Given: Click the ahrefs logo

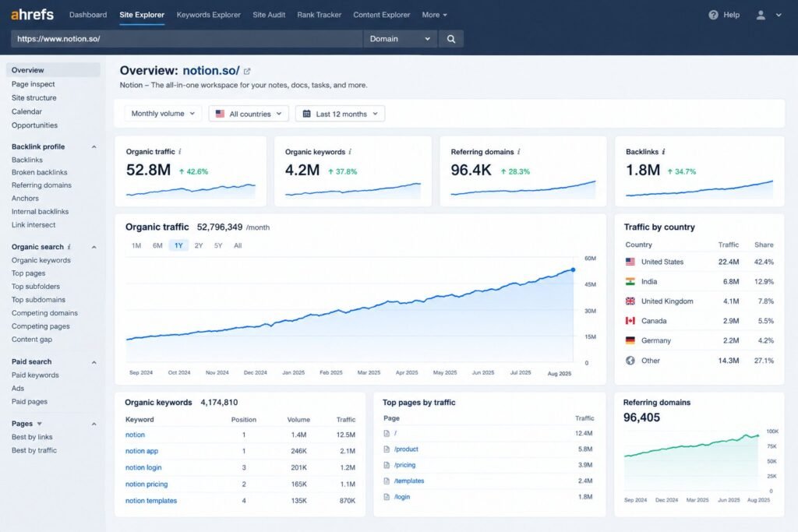Looking at the screenshot, I should [x=32, y=15].
